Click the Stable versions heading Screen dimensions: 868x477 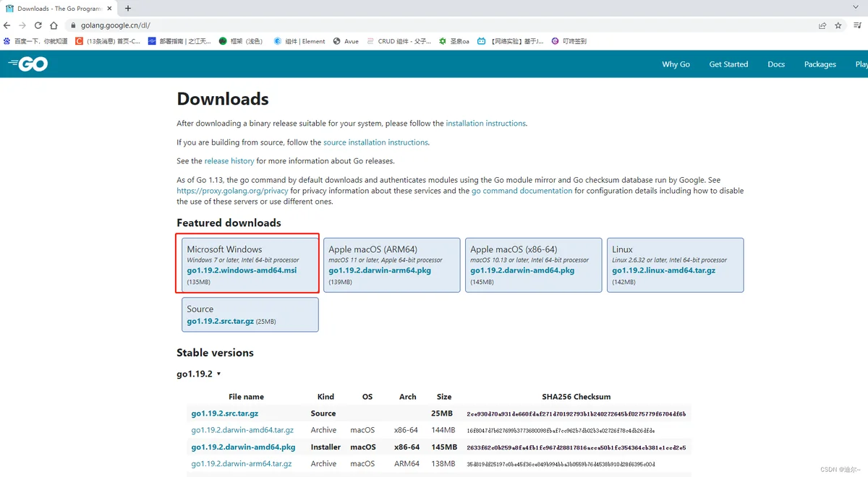[215, 353]
